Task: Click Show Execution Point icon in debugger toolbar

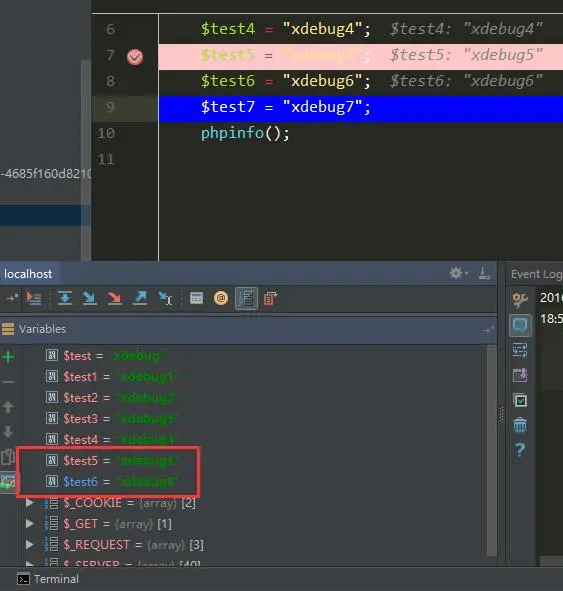Action: click(x=34, y=298)
